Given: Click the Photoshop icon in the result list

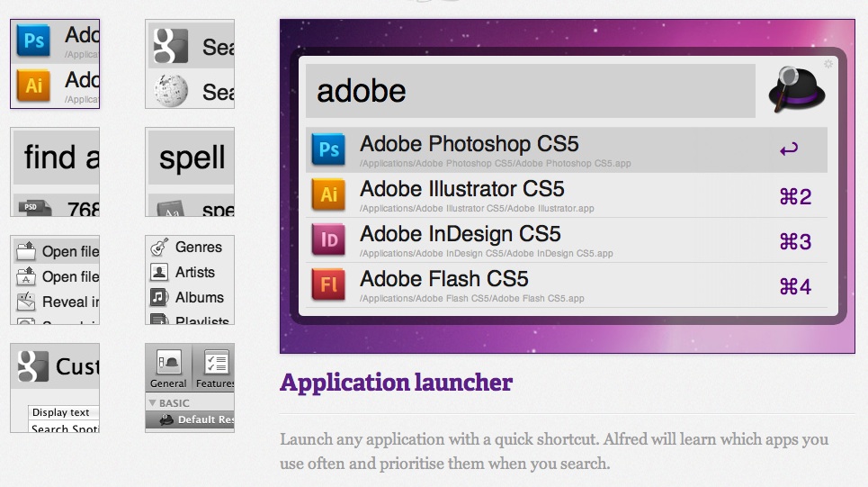Looking at the screenshot, I should tap(328, 149).
